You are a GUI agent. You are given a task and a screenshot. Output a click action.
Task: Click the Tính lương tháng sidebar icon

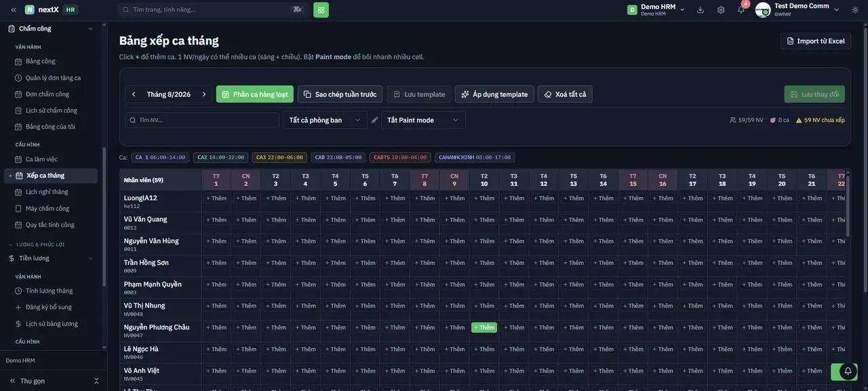point(19,291)
